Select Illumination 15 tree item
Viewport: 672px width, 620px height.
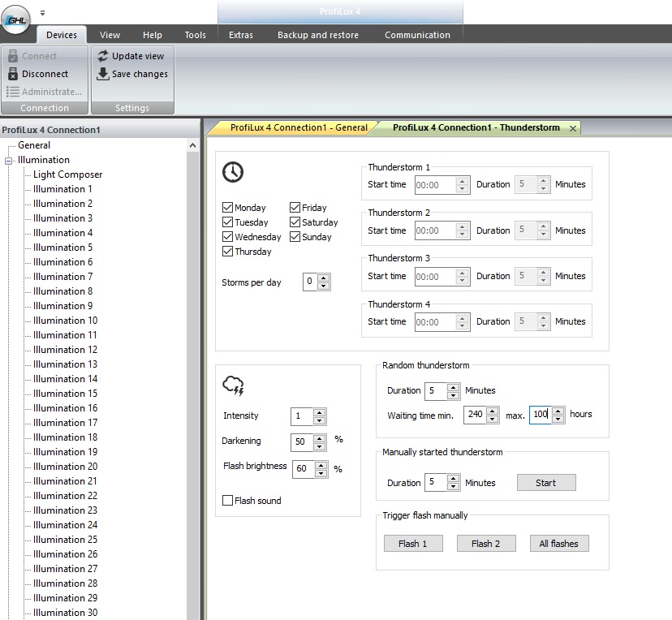65,394
